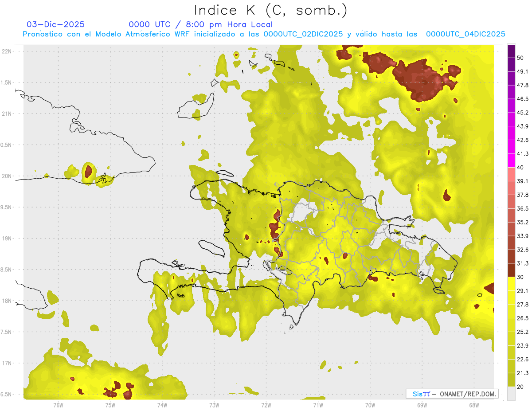Click legend value '23.9'
The width and height of the screenshot is (532, 411).
point(522,345)
